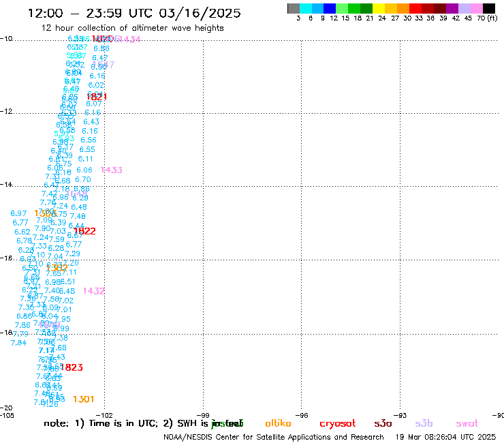504x443 pixels.
Task: Click the "-105" longitude axis label
Action: coord(7,415)
